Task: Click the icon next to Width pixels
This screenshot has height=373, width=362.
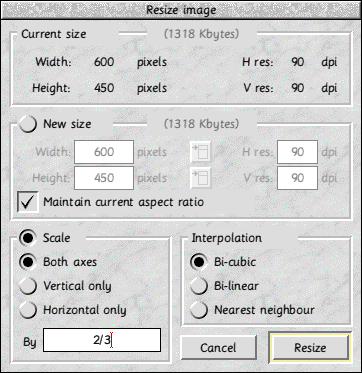Action: click(200, 152)
